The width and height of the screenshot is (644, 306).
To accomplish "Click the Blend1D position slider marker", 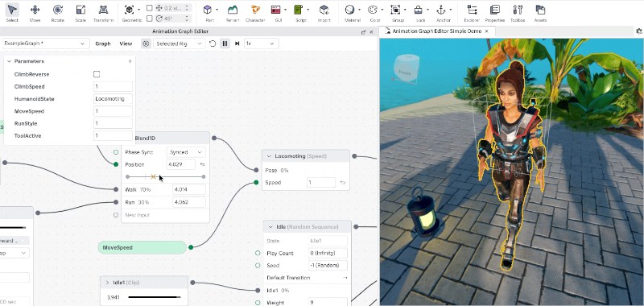I will coord(153,176).
